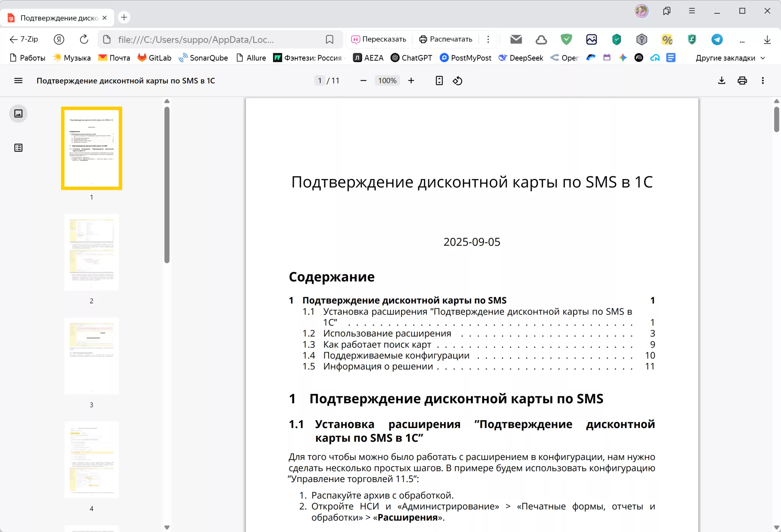Print the PDF via viewer toolbar
781x532 pixels.
point(742,81)
